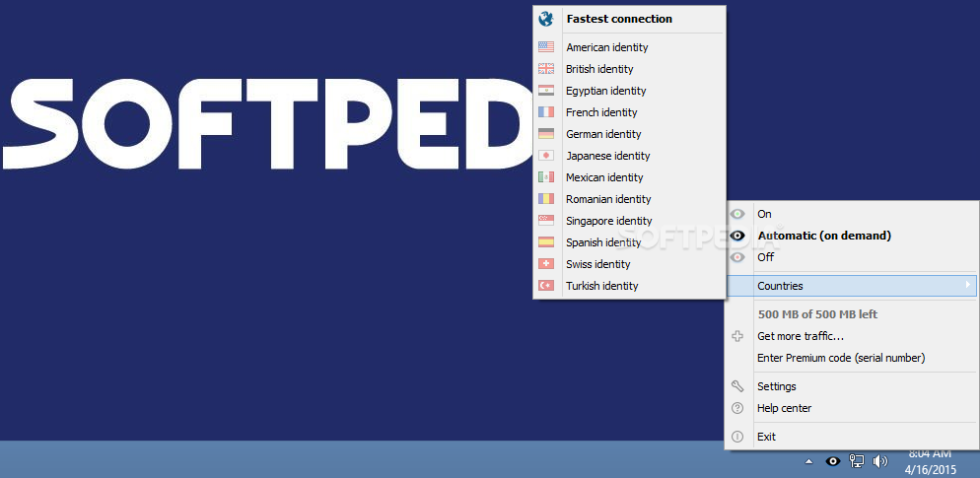Click the speaker volume icon in the tray
This screenshot has height=478, width=980.
click(880, 462)
